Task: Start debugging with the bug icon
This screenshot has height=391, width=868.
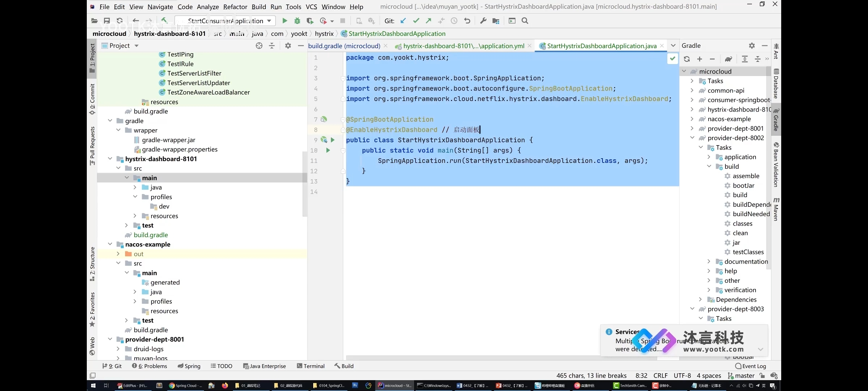Action: 297,21
